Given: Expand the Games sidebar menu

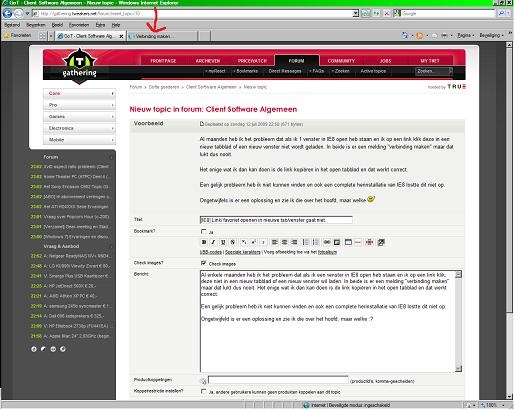Looking at the screenshot, I should pyautogui.click(x=79, y=117).
